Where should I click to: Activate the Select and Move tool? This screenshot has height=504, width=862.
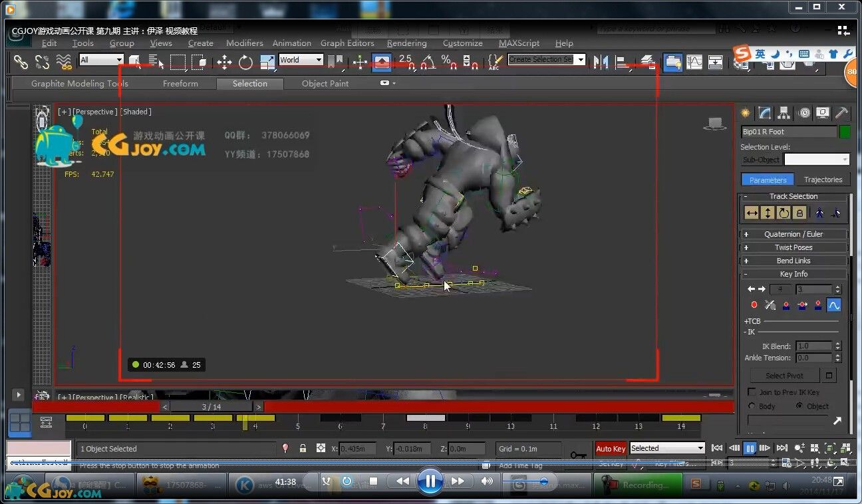click(224, 62)
